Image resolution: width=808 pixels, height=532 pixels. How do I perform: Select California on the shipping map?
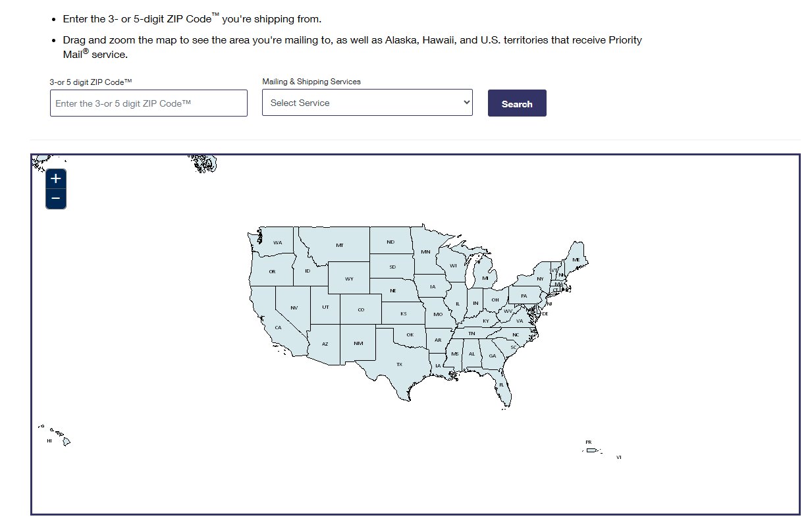279,327
